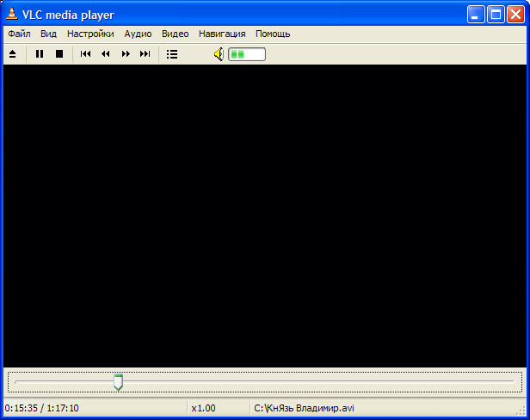Viewport: 530px width, 420px height.
Task: Open the Видео menu
Action: click(176, 34)
